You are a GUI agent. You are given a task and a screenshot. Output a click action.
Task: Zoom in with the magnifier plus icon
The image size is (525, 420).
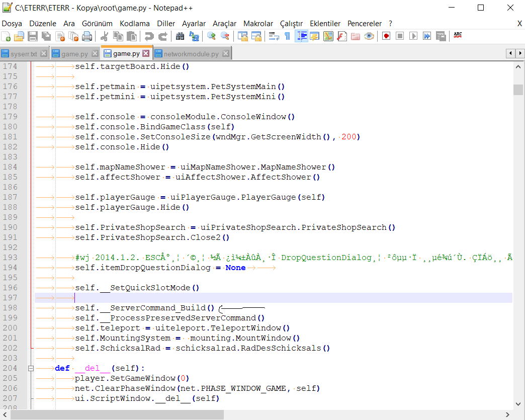(211, 36)
